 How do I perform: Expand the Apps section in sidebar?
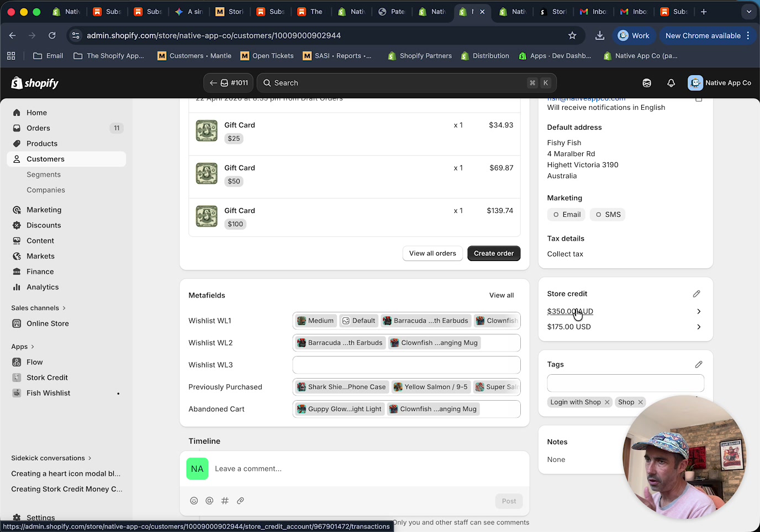(22, 347)
